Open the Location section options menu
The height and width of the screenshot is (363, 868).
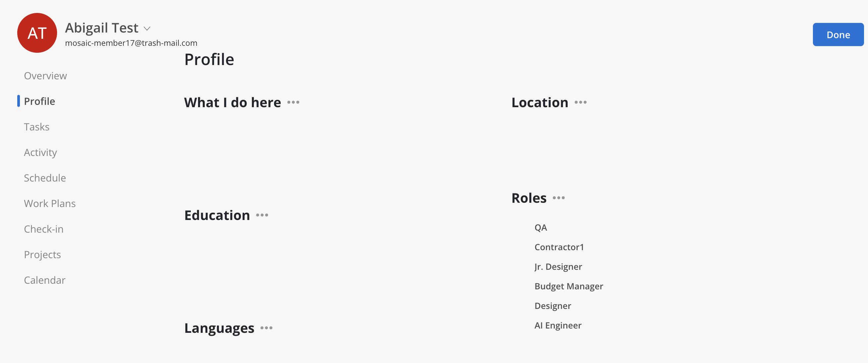click(581, 103)
